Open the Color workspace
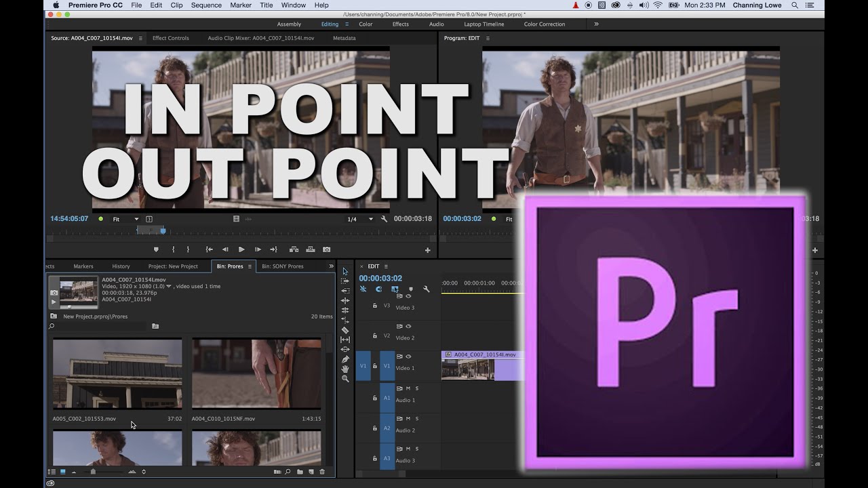The image size is (868, 488). tap(366, 24)
